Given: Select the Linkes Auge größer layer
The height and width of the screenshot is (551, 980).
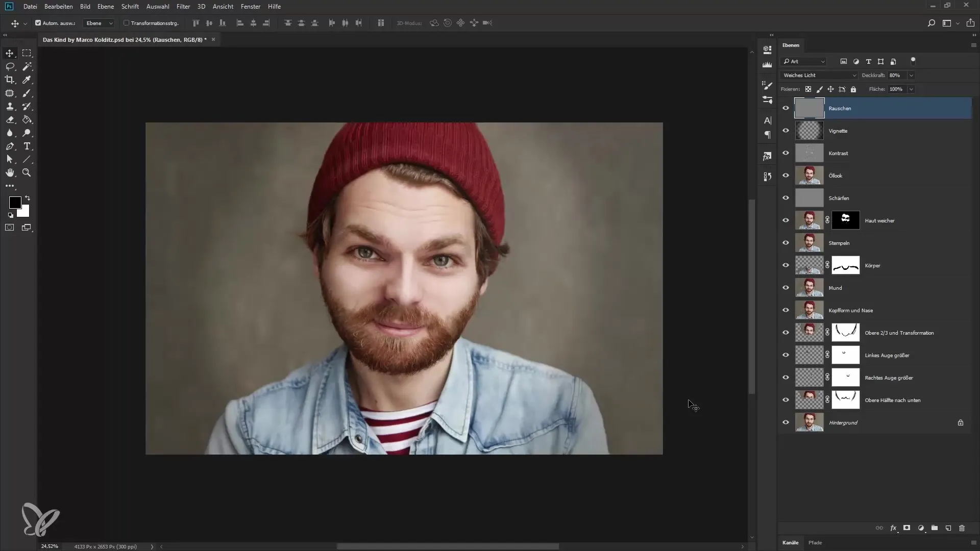Looking at the screenshot, I should [875, 355].
